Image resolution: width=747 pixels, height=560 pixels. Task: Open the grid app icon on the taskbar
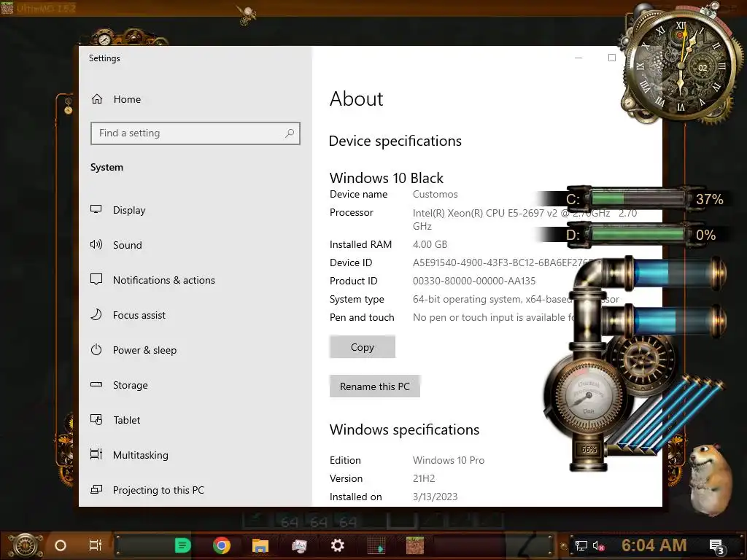coord(376,545)
